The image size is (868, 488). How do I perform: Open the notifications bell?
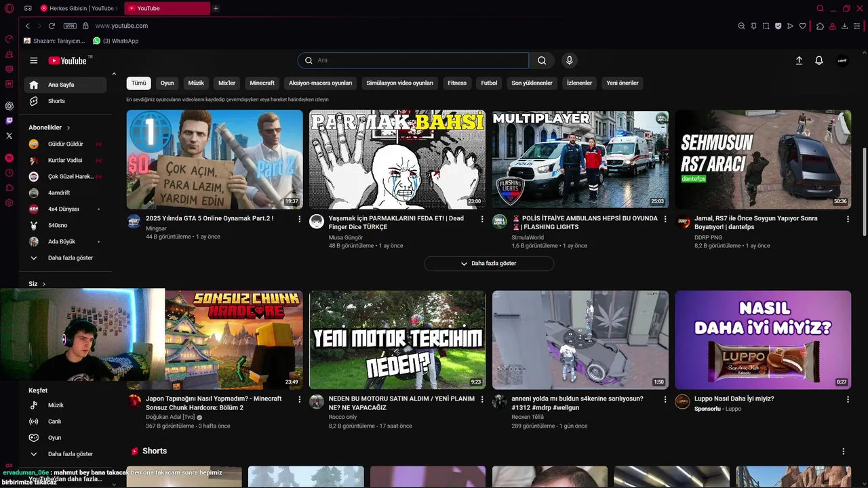tap(819, 60)
